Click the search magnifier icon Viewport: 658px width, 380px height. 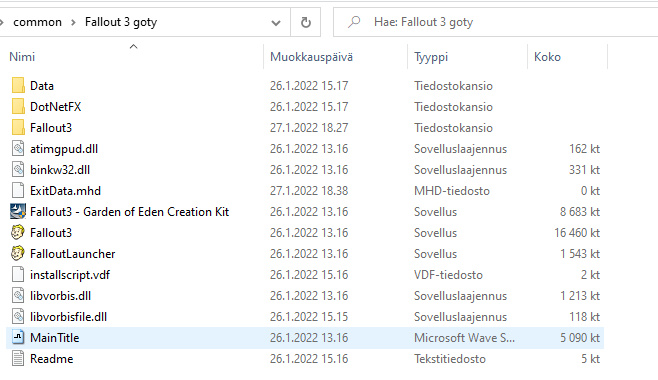[354, 21]
